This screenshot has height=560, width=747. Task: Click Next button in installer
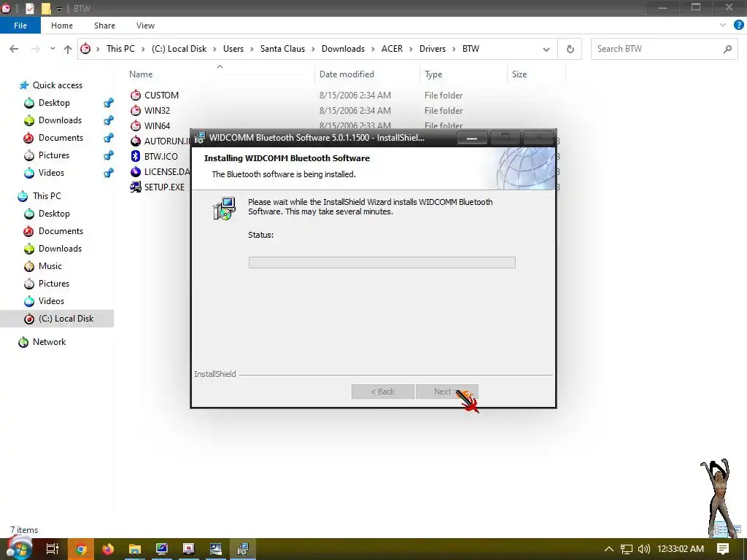446,392
